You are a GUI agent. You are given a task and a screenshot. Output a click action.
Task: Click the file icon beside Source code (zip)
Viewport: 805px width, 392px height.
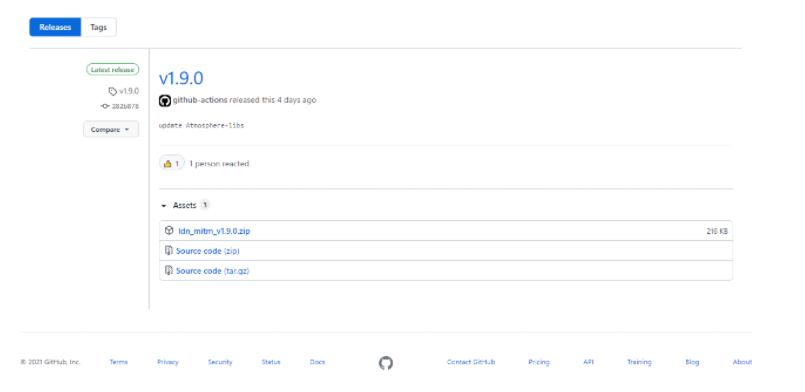pyautogui.click(x=168, y=250)
